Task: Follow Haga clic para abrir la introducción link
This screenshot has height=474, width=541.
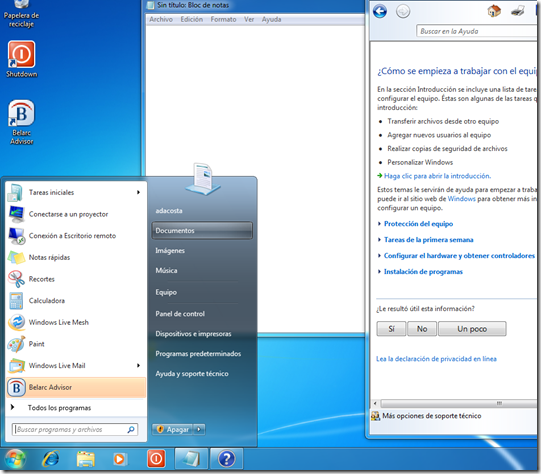Action: 437,176
